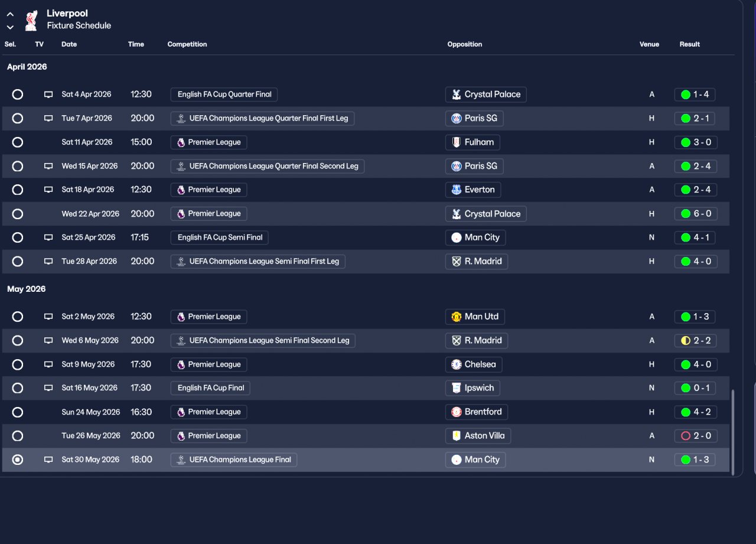Click Champions League logo in the Final row
The width and height of the screenshot is (756, 544).
pos(181,460)
